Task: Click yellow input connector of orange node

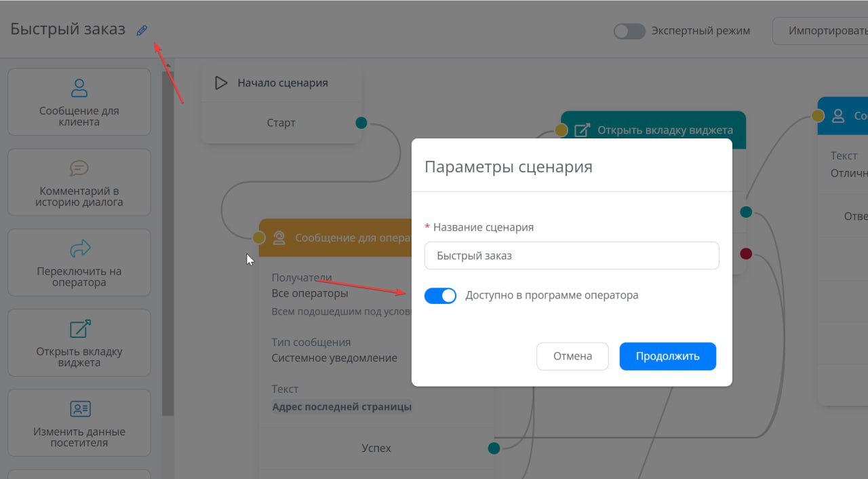Action: 258,237
